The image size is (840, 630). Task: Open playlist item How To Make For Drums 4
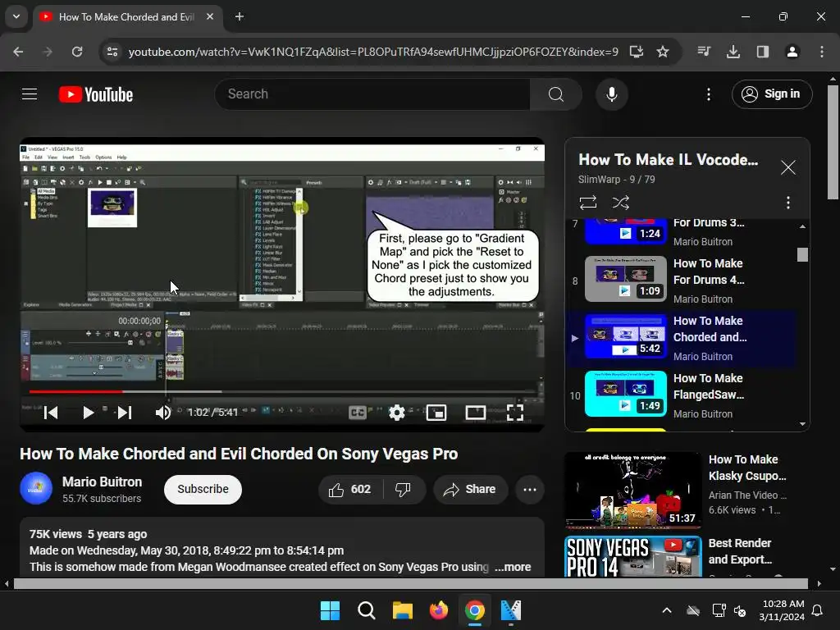(x=680, y=281)
